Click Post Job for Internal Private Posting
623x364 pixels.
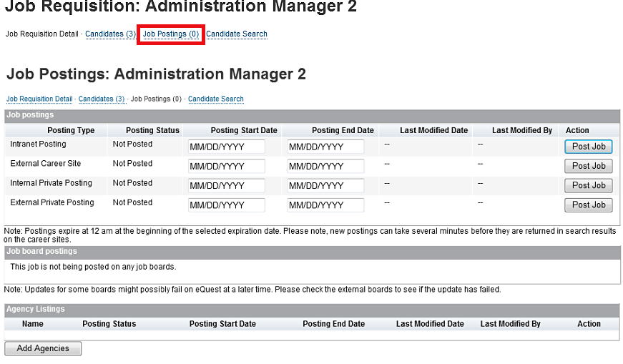tap(589, 186)
